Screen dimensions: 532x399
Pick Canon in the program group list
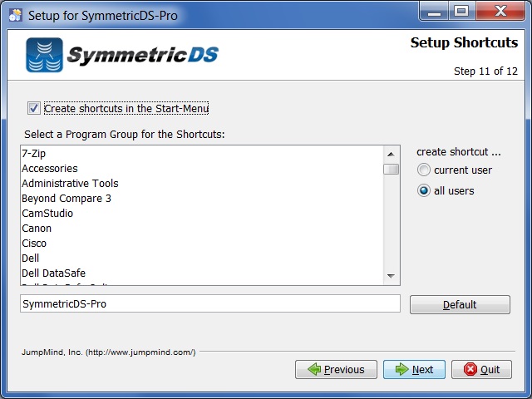(202, 229)
